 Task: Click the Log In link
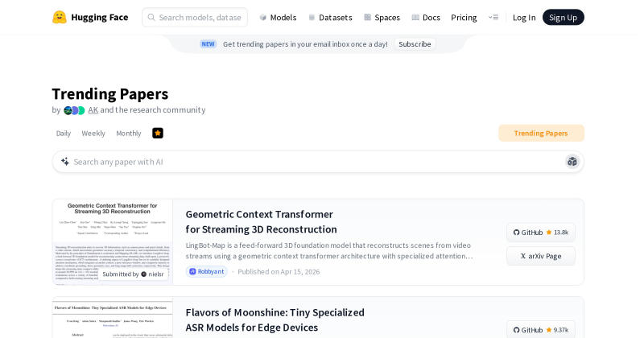click(524, 17)
